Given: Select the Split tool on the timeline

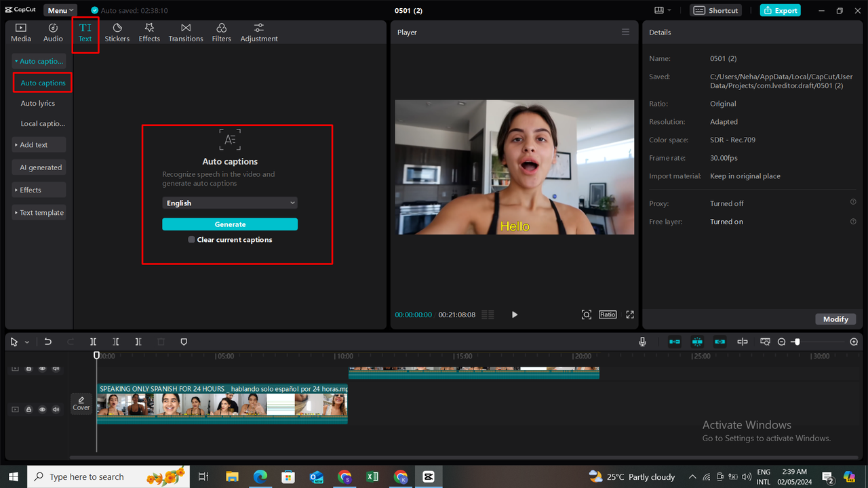Looking at the screenshot, I should [x=93, y=342].
